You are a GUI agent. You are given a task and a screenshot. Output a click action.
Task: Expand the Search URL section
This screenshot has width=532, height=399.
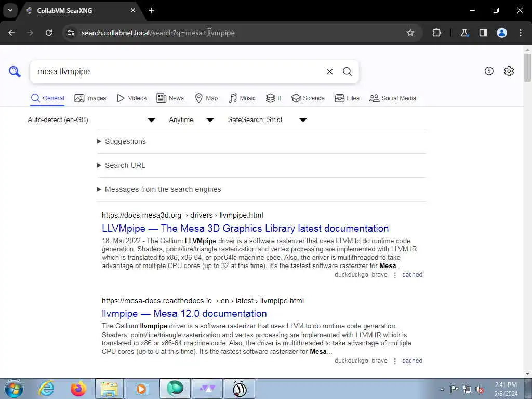coord(121,165)
